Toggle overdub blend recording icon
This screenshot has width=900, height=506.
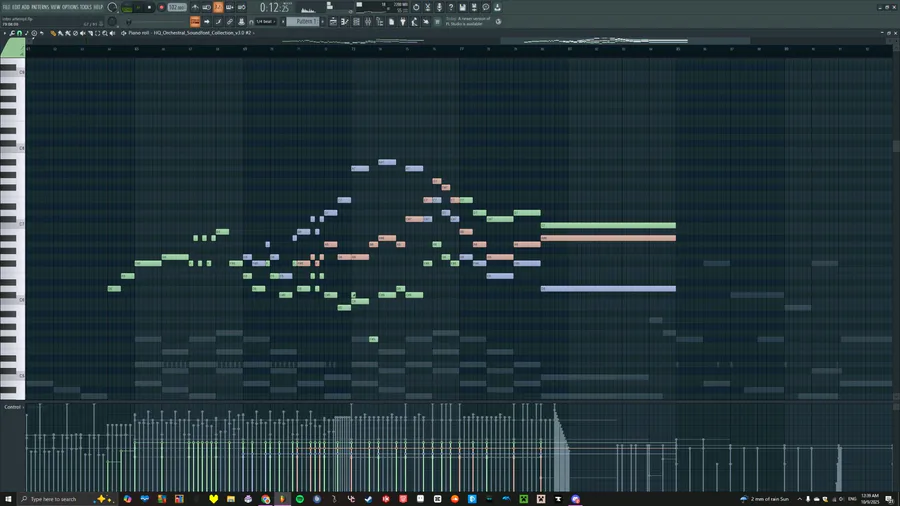pos(230,7)
